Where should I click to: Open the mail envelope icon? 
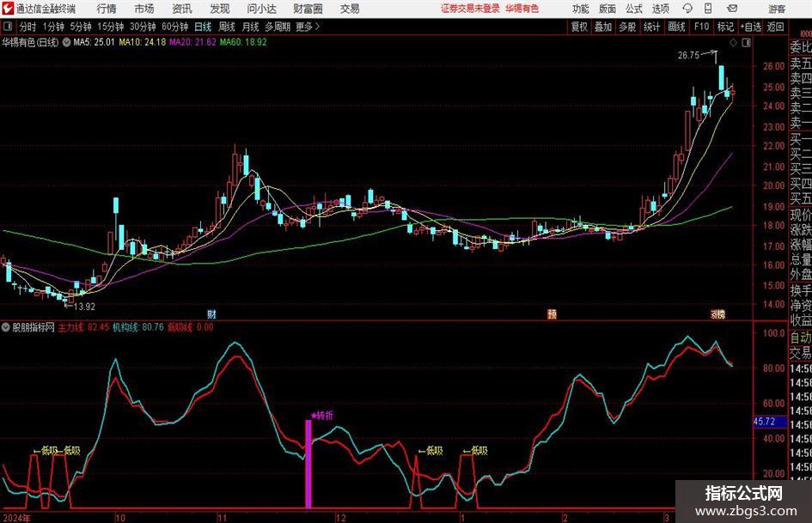(x=732, y=9)
